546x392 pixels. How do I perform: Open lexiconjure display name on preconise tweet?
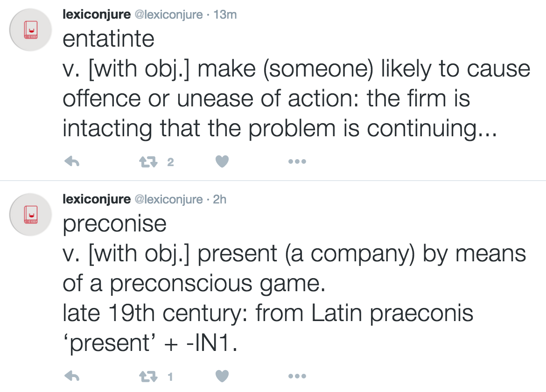click(x=97, y=200)
